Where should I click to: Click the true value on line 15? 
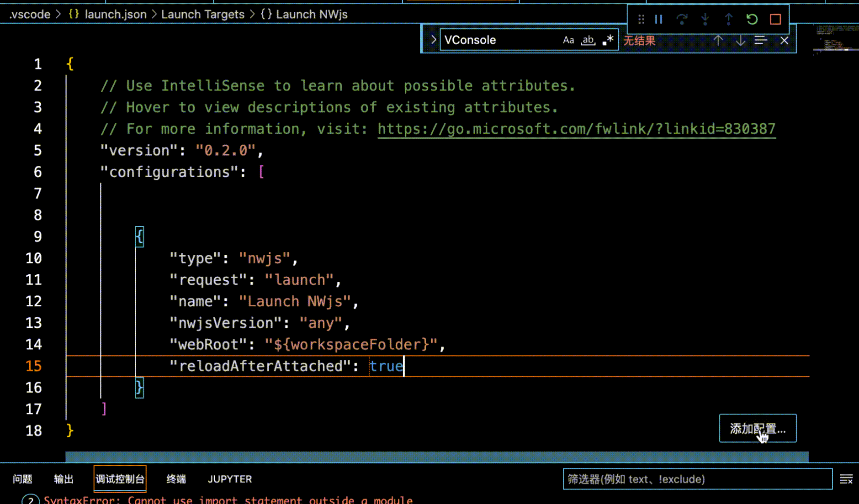[387, 366]
